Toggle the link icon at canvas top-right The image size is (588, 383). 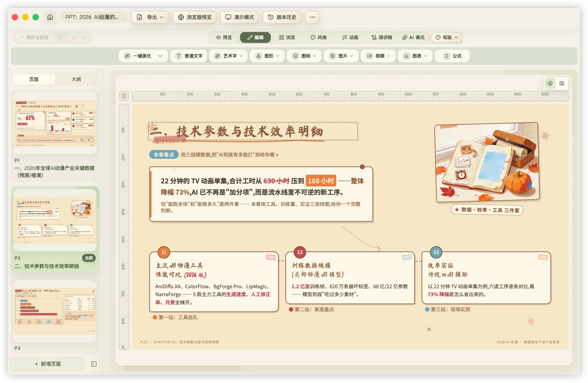pos(550,83)
